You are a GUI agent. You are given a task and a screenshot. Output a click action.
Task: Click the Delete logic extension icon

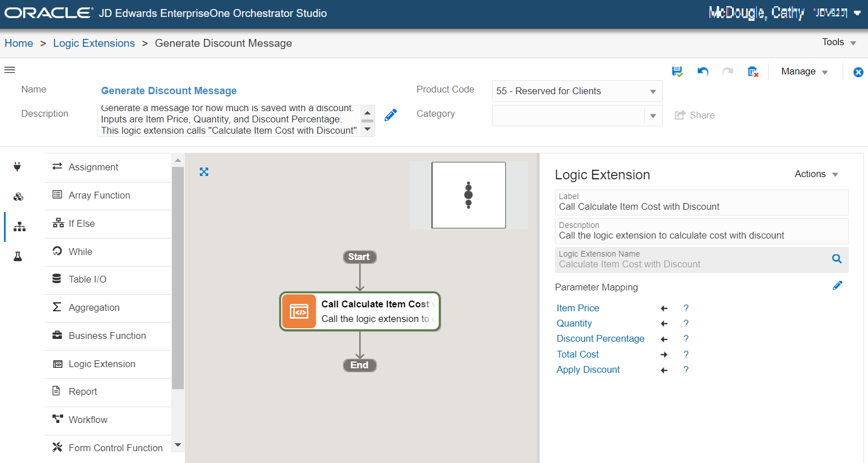click(x=753, y=72)
